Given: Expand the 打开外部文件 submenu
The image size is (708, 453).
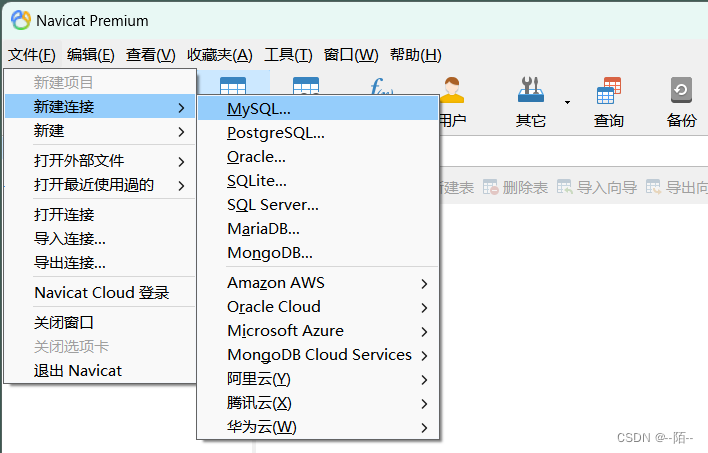Looking at the screenshot, I should click(x=100, y=160).
